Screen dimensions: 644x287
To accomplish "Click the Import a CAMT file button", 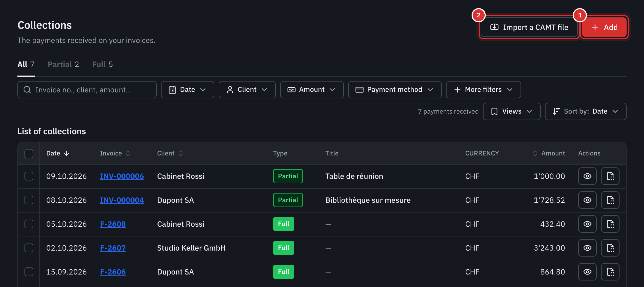I will point(529,27).
